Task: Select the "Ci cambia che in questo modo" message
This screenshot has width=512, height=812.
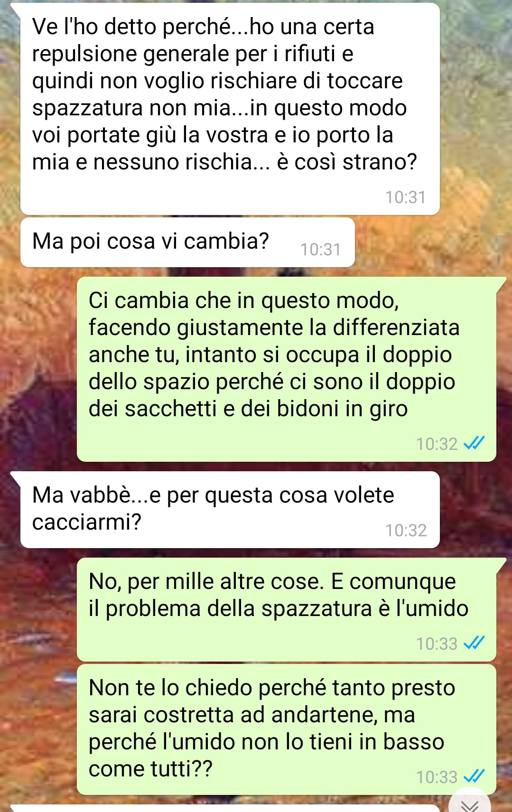Action: [287, 369]
